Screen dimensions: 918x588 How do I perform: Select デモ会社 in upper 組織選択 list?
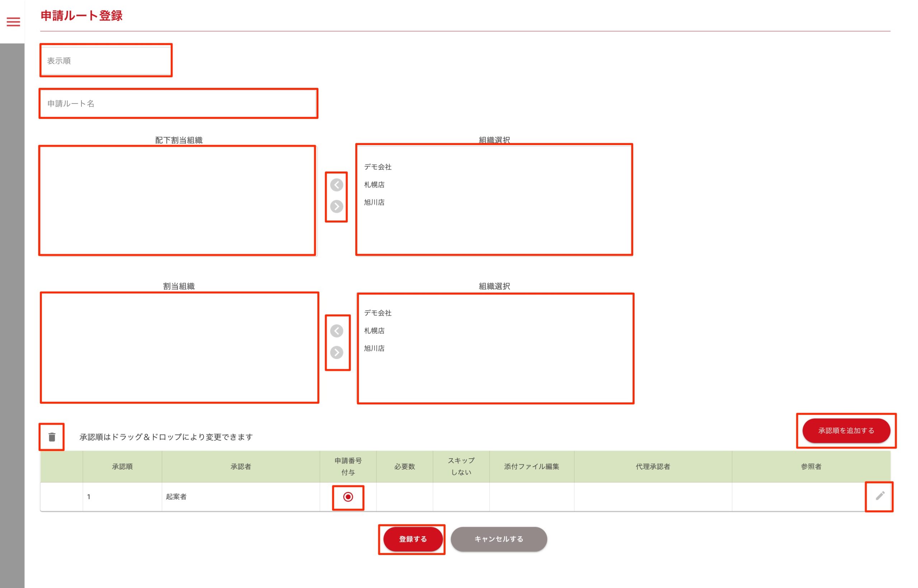[378, 167]
